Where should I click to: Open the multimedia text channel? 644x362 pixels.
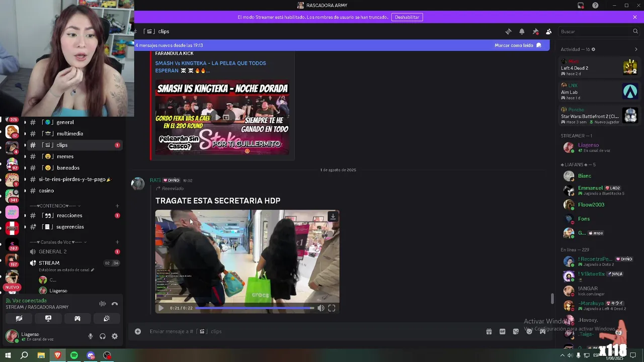point(74,134)
